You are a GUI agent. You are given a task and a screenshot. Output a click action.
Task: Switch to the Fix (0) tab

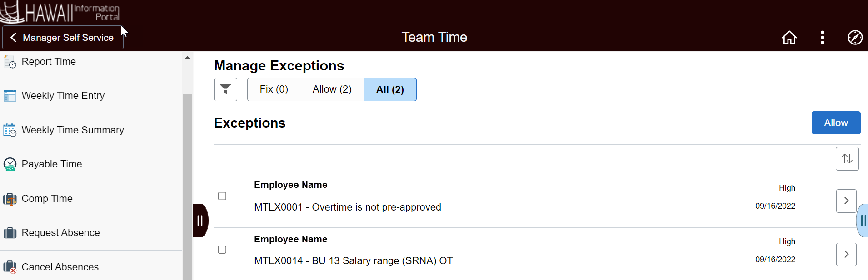pyautogui.click(x=273, y=89)
